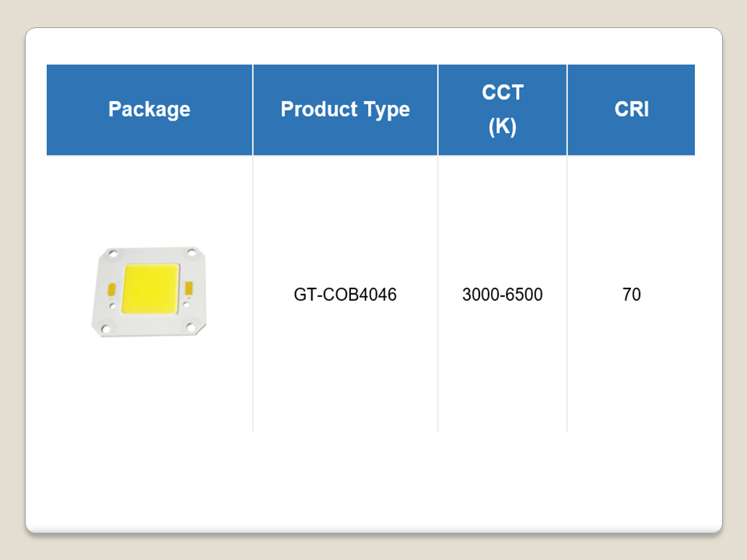Select the Product Type header cell
The width and height of the screenshot is (747, 560).
[x=345, y=110]
